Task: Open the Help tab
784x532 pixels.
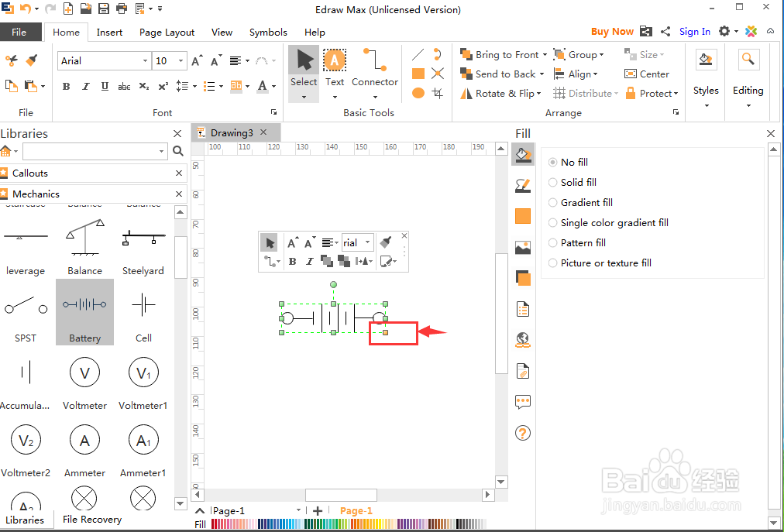Action: click(x=315, y=32)
